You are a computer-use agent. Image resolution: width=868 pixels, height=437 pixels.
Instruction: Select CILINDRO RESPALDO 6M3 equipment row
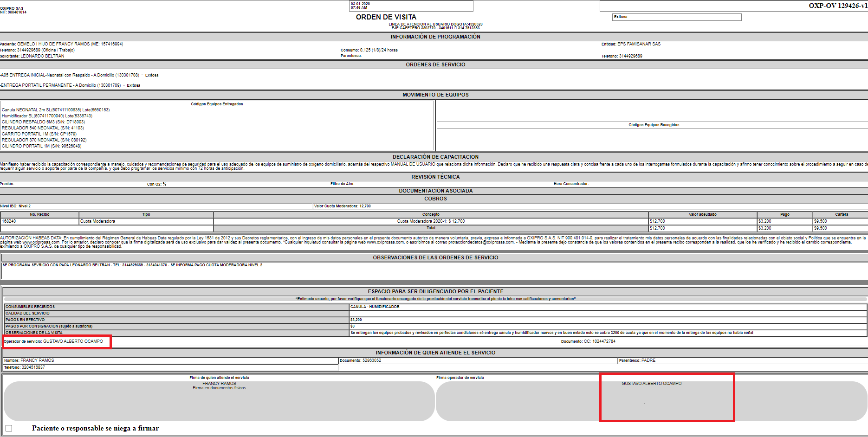pos(43,122)
